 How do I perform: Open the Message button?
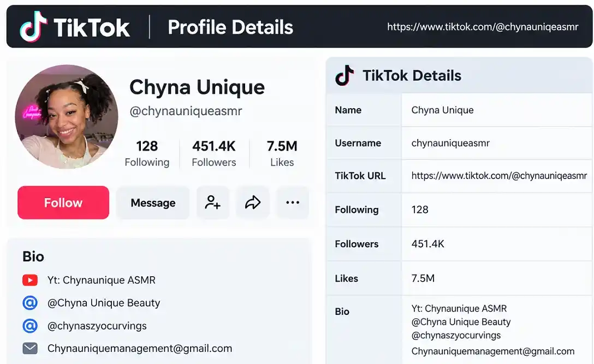coord(153,202)
